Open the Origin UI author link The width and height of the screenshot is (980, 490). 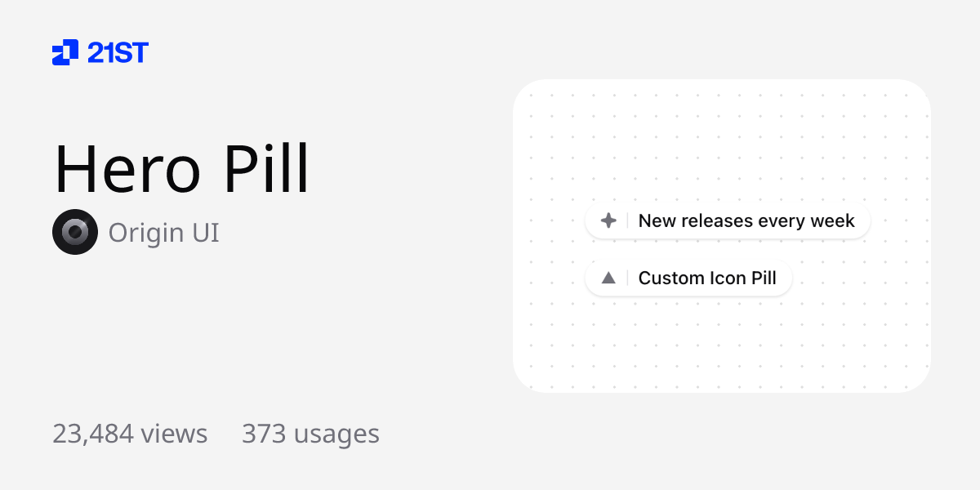[163, 232]
